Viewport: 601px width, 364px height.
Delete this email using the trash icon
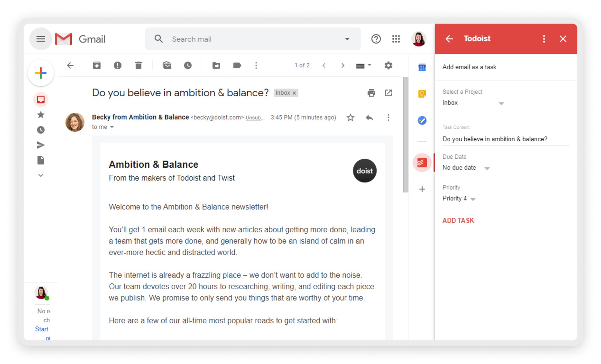[138, 65]
